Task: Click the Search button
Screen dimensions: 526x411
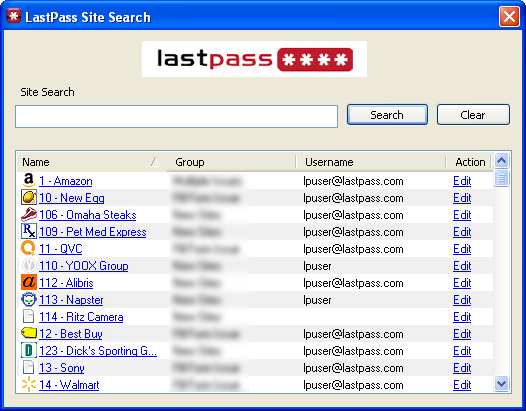Action: point(387,115)
